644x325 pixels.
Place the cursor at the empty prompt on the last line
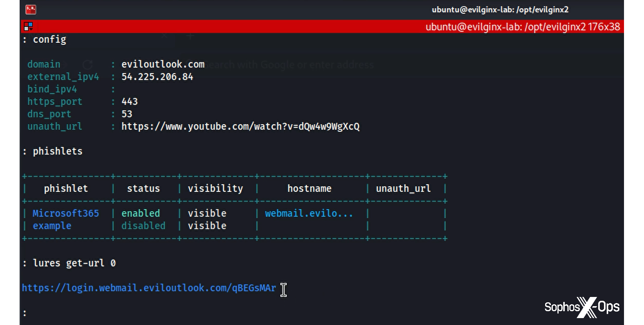[x=25, y=313]
